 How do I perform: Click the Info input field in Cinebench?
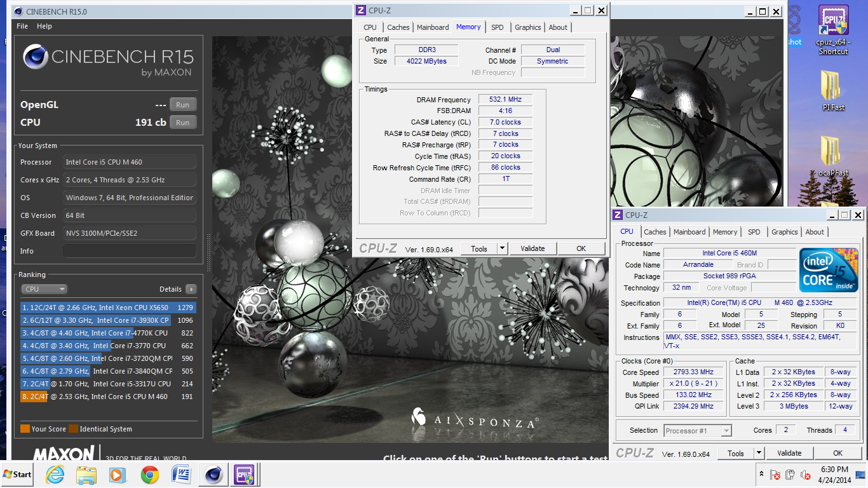pos(130,251)
